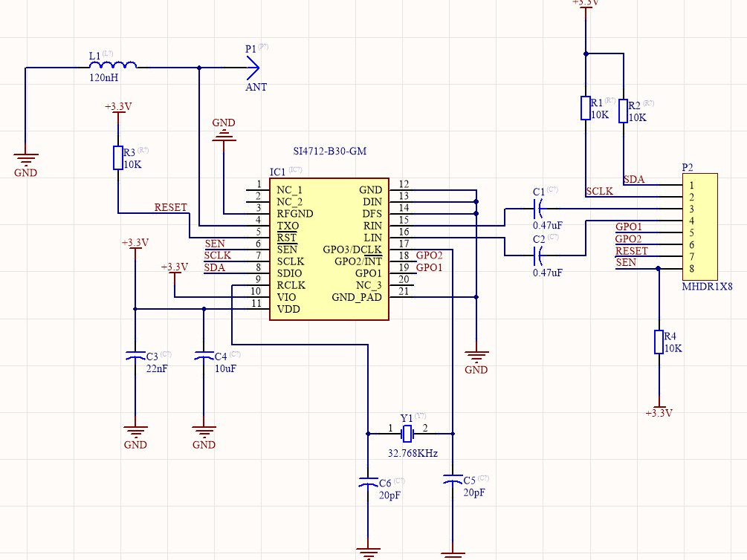
Task: Click pin 15 RIN on IC1
Action: click(405, 226)
